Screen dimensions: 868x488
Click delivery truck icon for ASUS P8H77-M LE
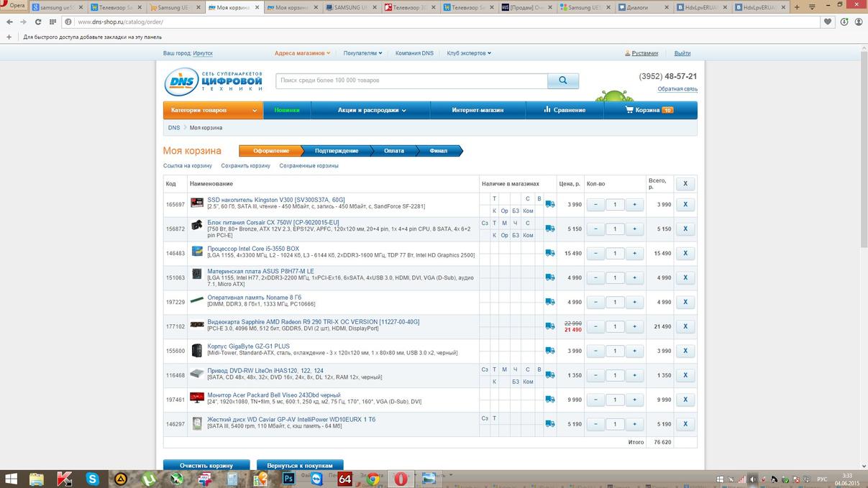(550, 278)
